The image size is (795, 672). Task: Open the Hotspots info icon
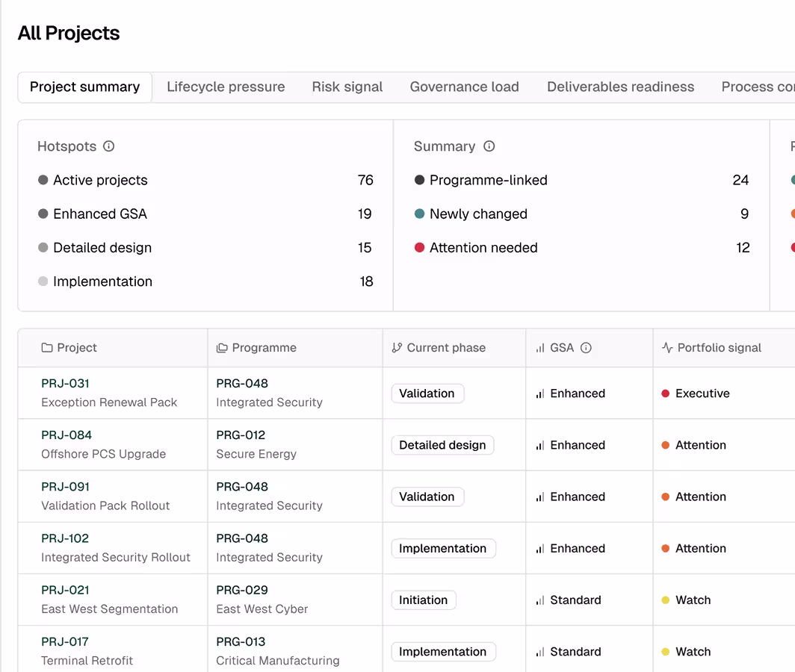[x=108, y=146]
